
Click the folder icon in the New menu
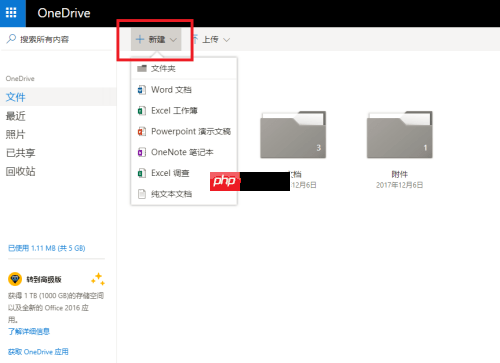point(142,68)
